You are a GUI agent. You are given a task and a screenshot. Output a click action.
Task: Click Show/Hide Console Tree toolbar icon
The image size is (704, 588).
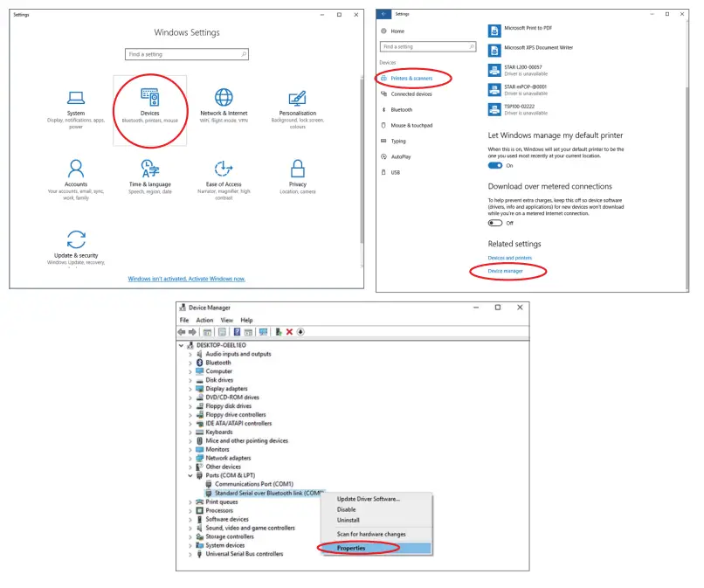[x=207, y=332]
